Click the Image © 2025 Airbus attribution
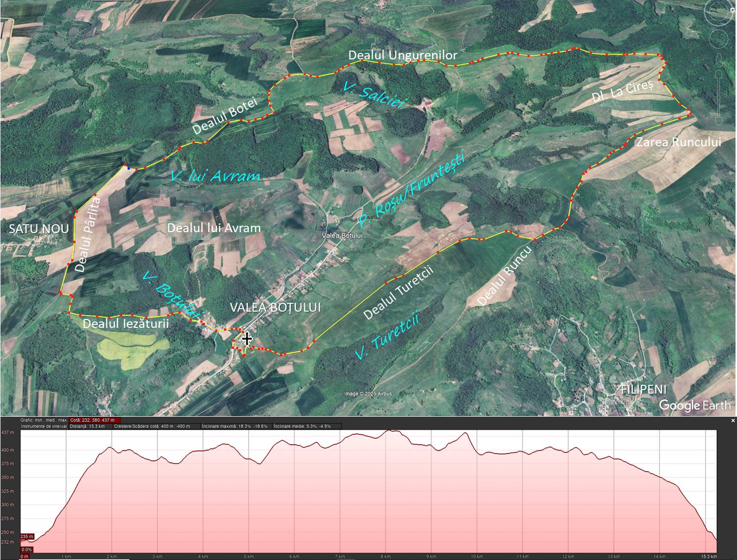The width and height of the screenshot is (737, 560). point(367,394)
